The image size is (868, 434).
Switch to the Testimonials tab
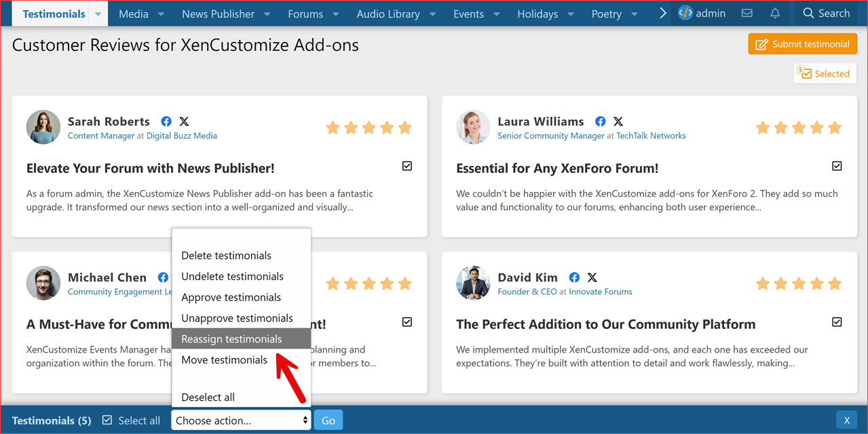click(53, 13)
